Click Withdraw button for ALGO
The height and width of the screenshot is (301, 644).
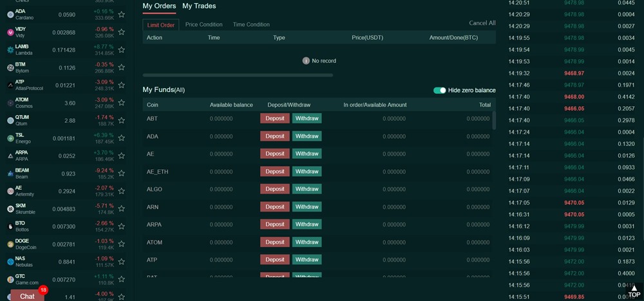point(307,189)
